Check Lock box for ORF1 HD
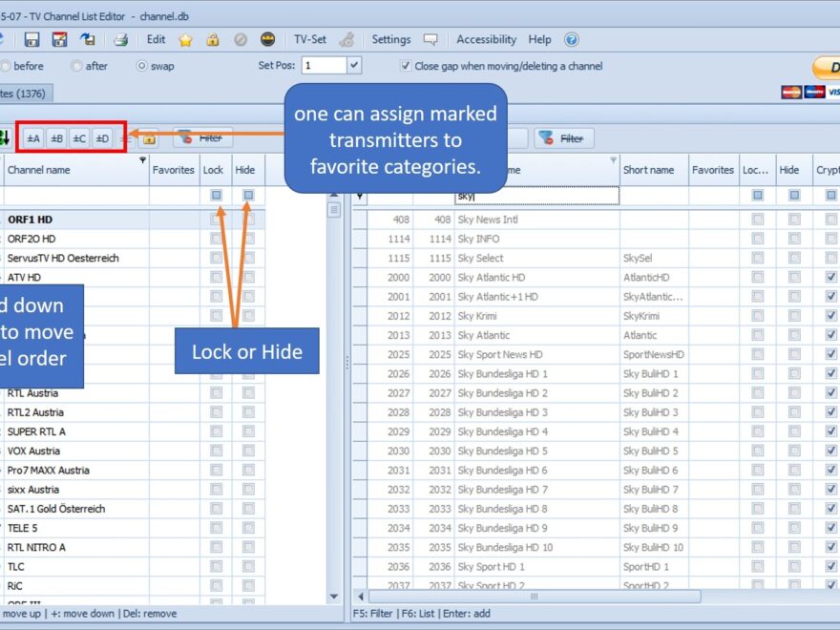This screenshot has width=840, height=630. [x=217, y=220]
